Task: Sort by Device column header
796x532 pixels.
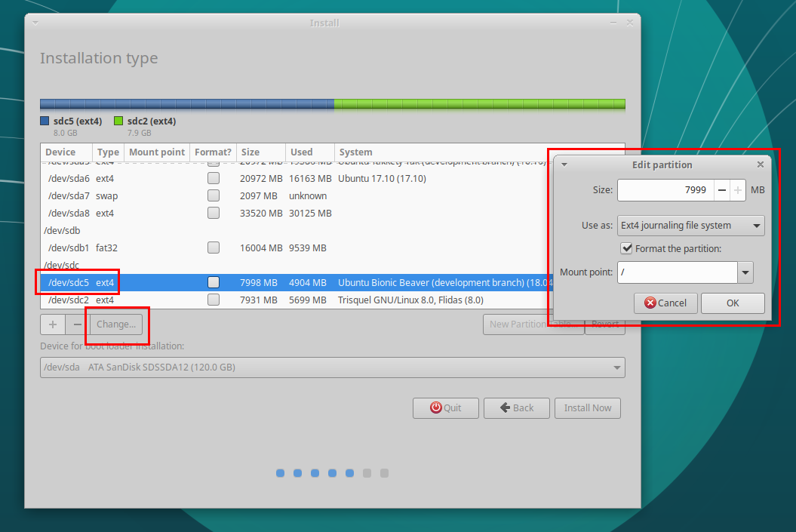Action: coord(66,152)
